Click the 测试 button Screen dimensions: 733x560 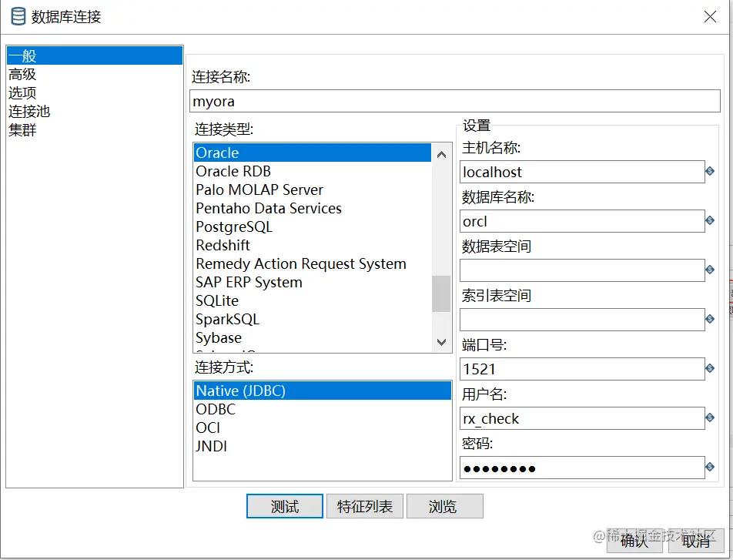[285, 506]
